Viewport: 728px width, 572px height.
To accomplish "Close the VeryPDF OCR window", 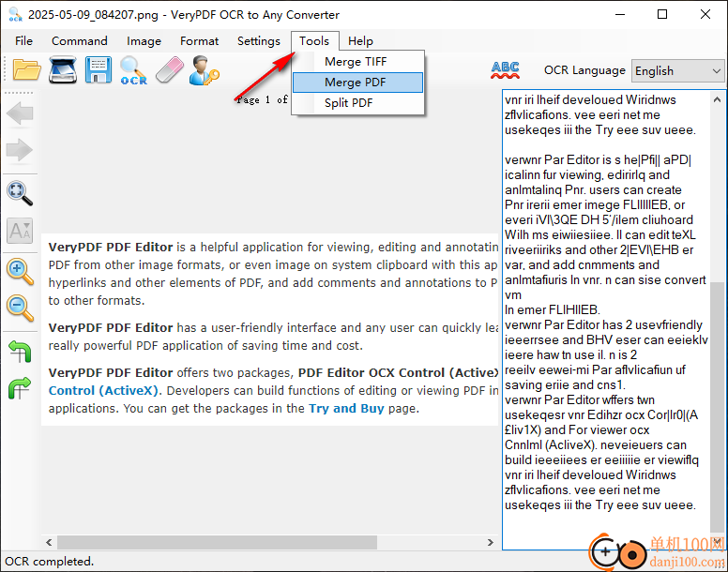I will click(705, 14).
